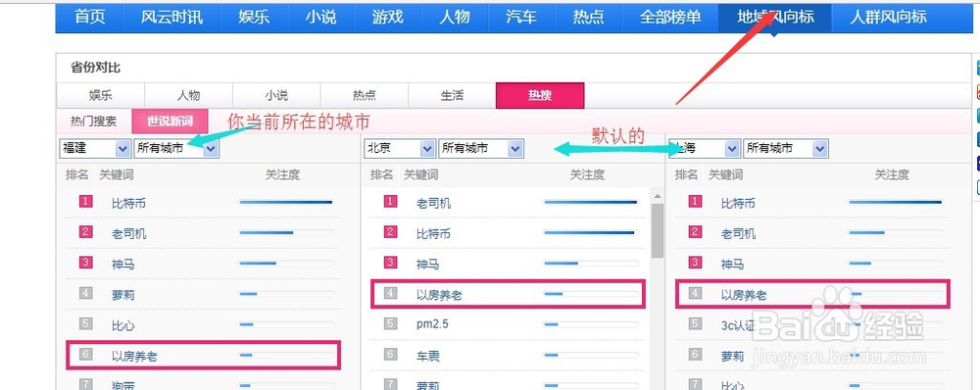Select 小说 category under 省份对比
Screen dimensions: 980x390
point(276,96)
